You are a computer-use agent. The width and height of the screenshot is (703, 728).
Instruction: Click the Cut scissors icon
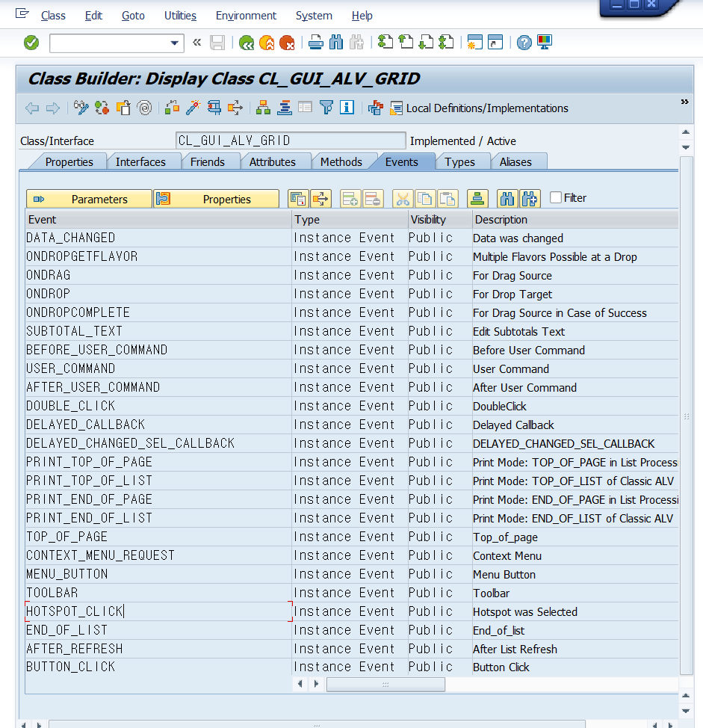[403, 199]
